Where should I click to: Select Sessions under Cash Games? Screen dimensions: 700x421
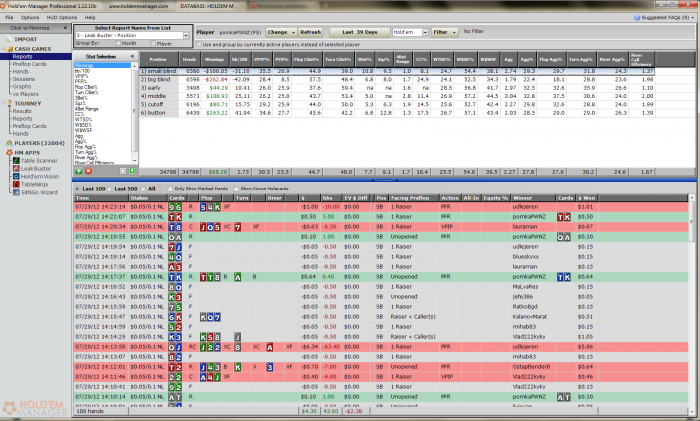pyautogui.click(x=24, y=79)
